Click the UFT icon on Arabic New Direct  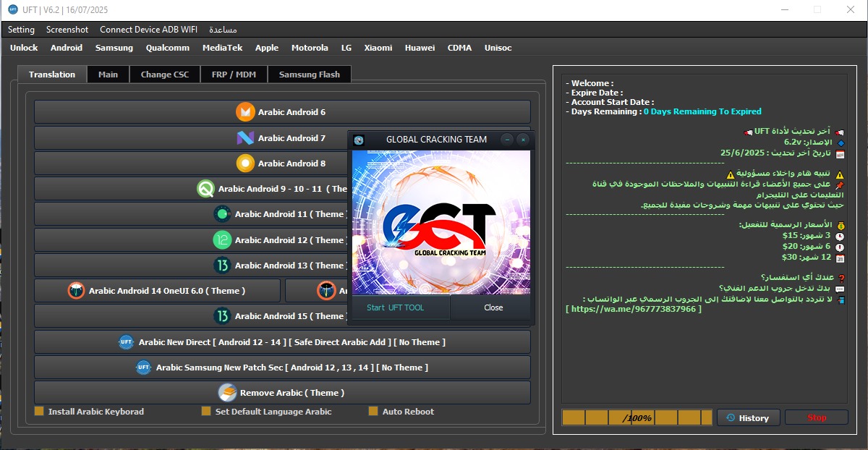tap(127, 342)
